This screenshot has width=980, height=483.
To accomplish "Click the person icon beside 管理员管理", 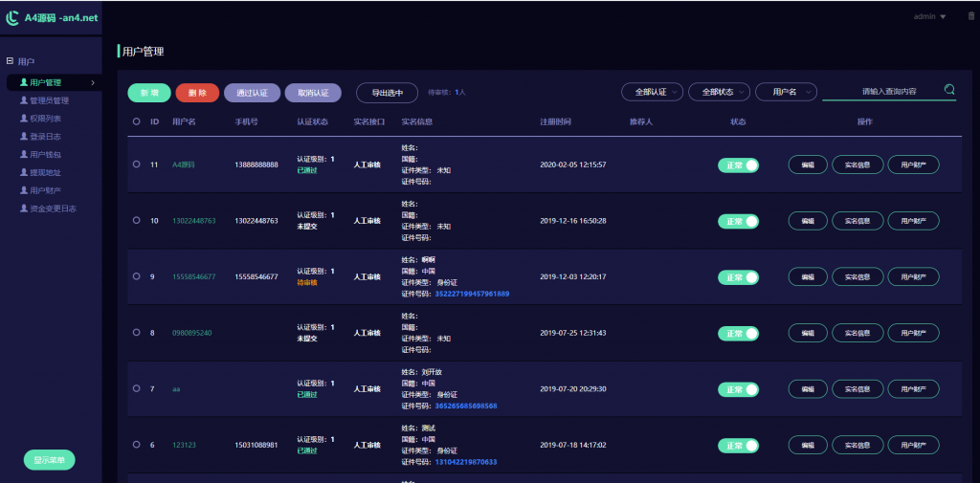I will tap(24, 100).
